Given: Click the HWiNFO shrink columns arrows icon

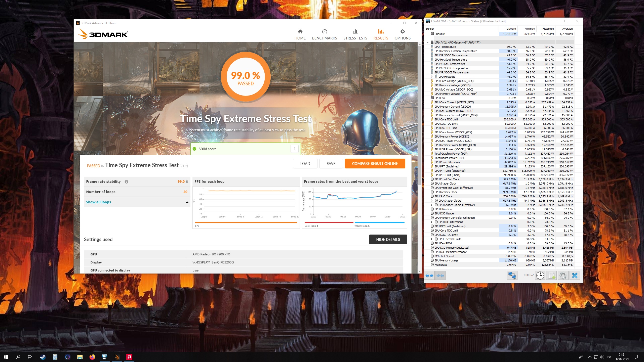Looking at the screenshot, I should tap(440, 276).
